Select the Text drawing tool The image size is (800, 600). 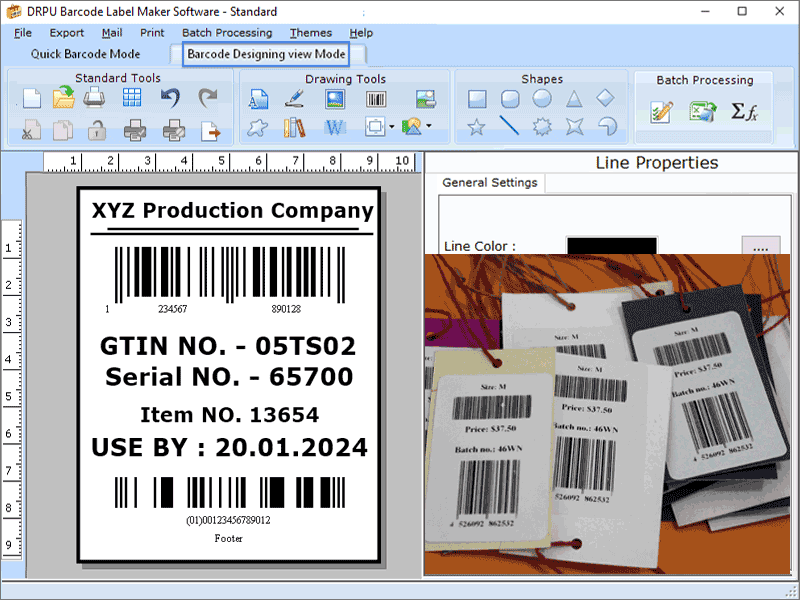pyautogui.click(x=257, y=98)
